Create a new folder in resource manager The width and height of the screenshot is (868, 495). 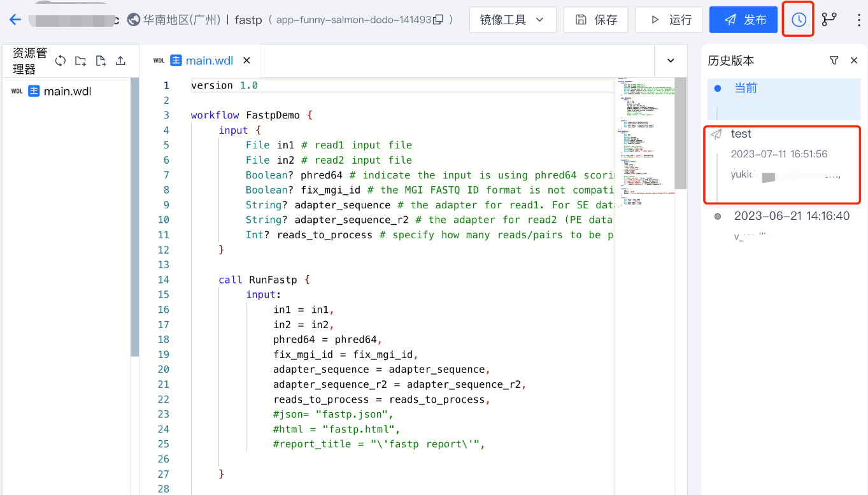(80, 61)
